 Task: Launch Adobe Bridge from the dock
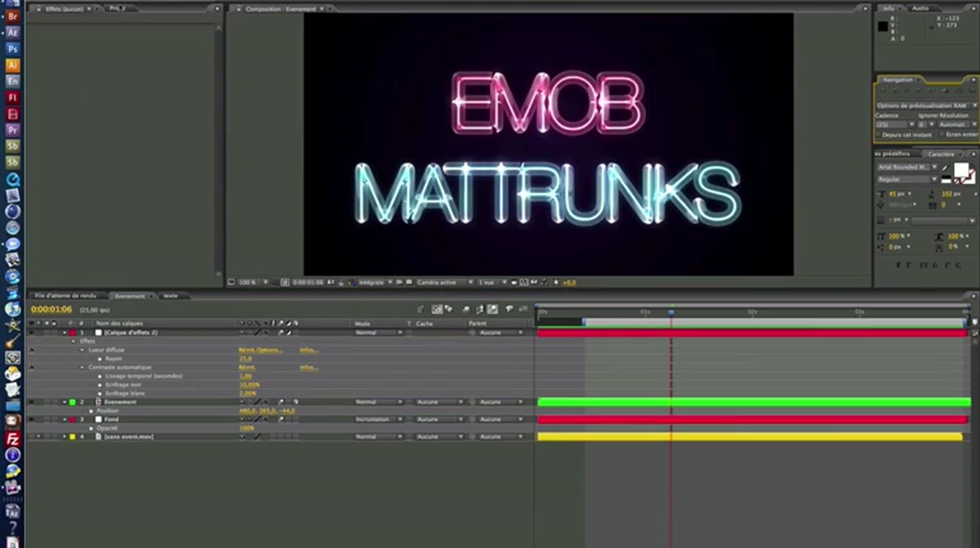click(x=12, y=16)
